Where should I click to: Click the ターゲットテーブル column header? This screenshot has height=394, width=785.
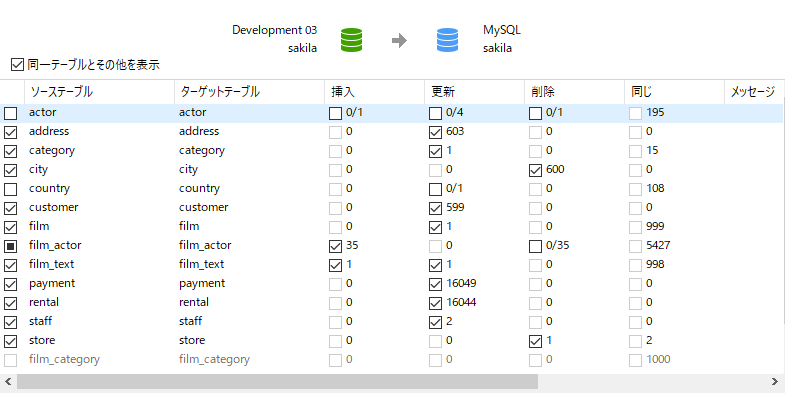[249, 92]
